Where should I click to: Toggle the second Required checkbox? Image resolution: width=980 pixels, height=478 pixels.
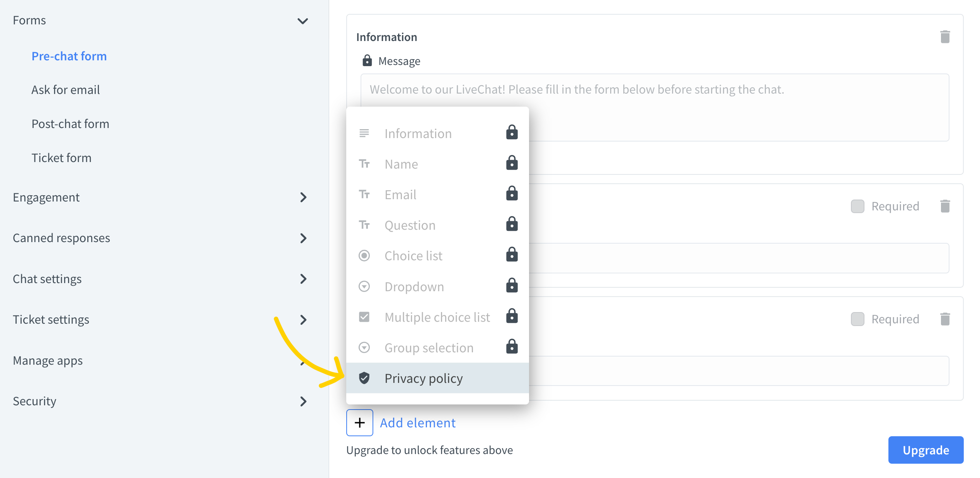pyautogui.click(x=857, y=319)
